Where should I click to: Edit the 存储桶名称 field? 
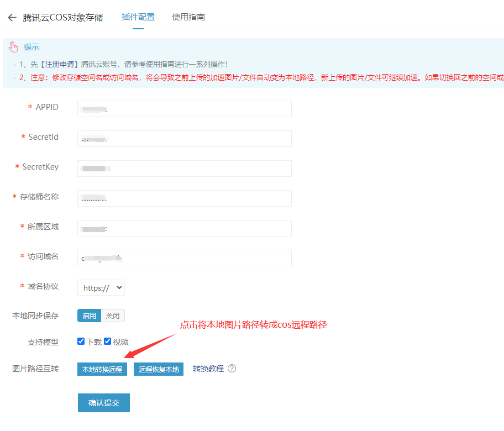pyautogui.click(x=185, y=198)
